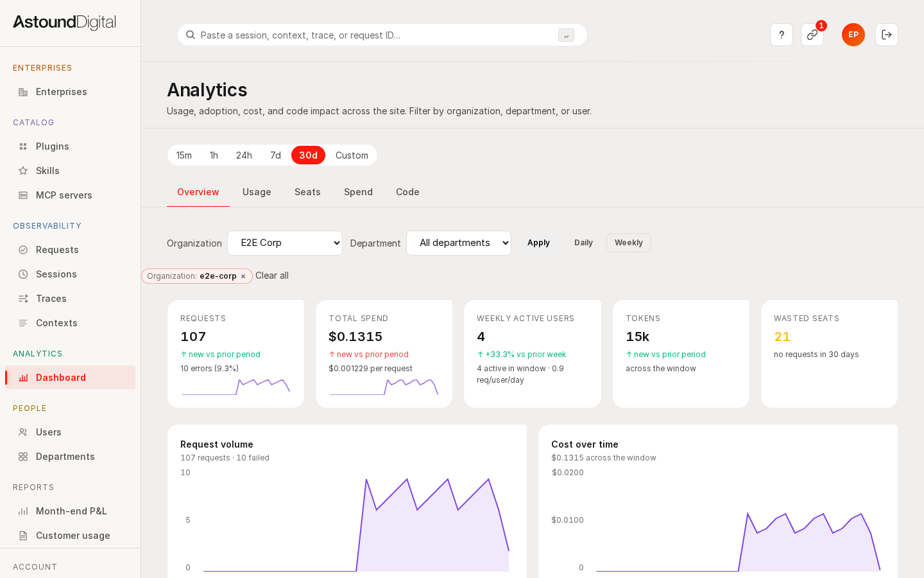924x578 pixels.
Task: Open MCP servers icon
Action: pyautogui.click(x=23, y=195)
